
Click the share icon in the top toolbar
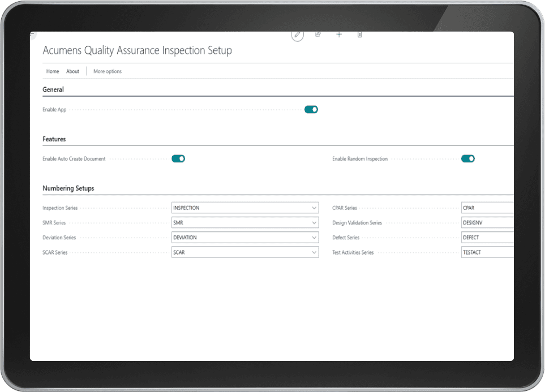click(x=318, y=34)
